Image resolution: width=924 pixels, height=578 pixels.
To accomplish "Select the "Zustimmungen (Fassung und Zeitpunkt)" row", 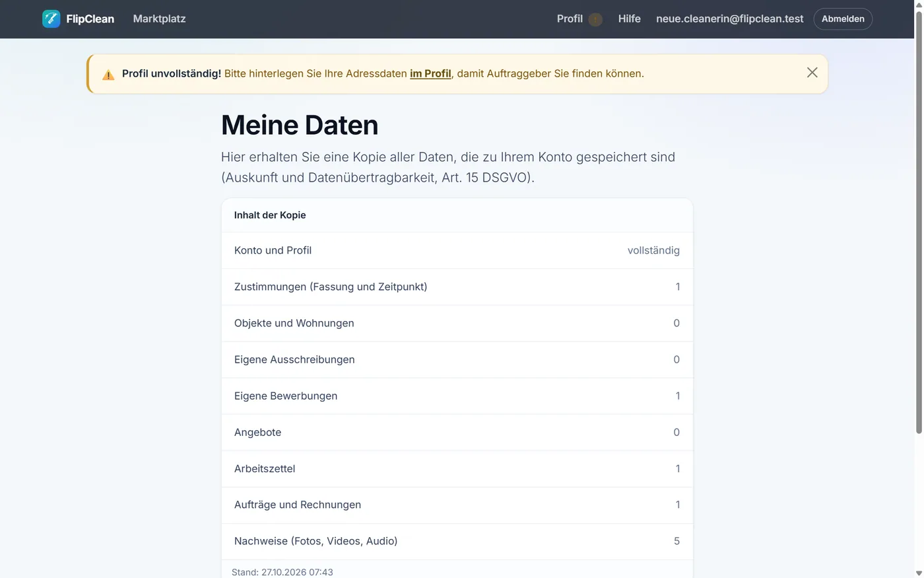I will tap(457, 287).
